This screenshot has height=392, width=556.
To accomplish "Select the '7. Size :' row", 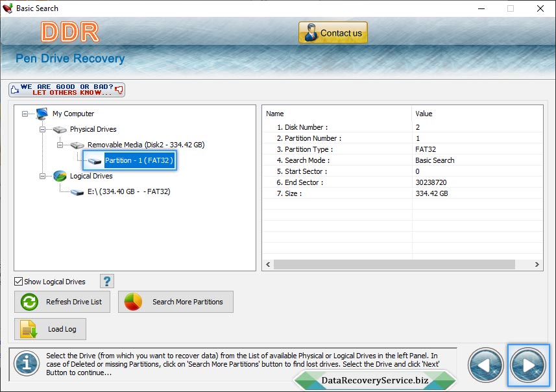I will (x=402, y=193).
